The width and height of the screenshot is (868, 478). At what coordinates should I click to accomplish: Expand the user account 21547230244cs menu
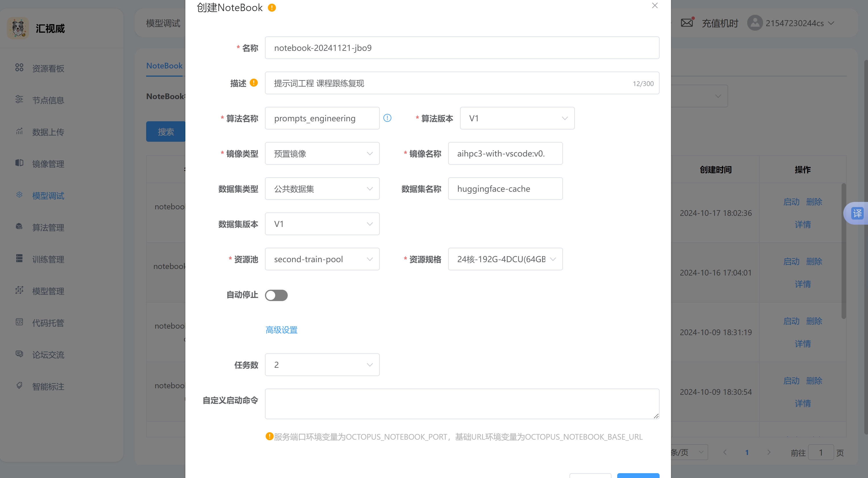(800, 23)
